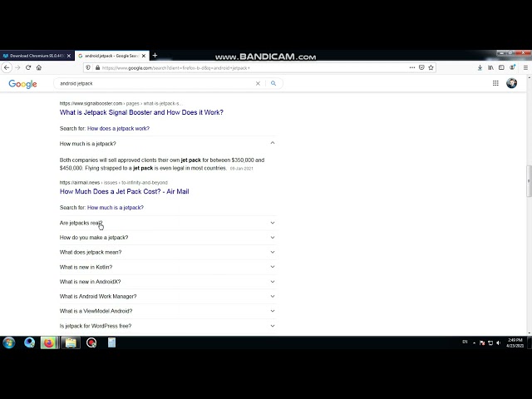Click the padlock site security icon
The height and width of the screenshot is (399, 532).
coord(98,67)
